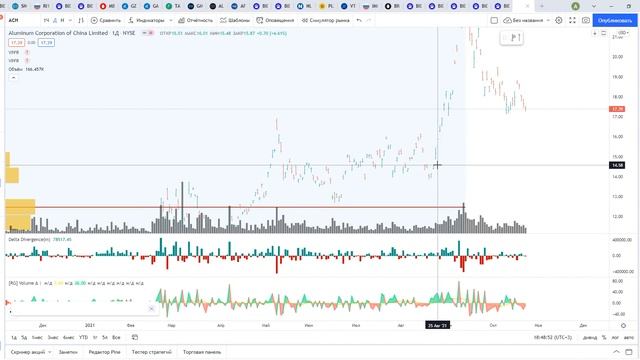Image resolution: width=640 pixels, height=360 pixels.
Task: Open the go-to-date calendar icon
Action: [135, 338]
